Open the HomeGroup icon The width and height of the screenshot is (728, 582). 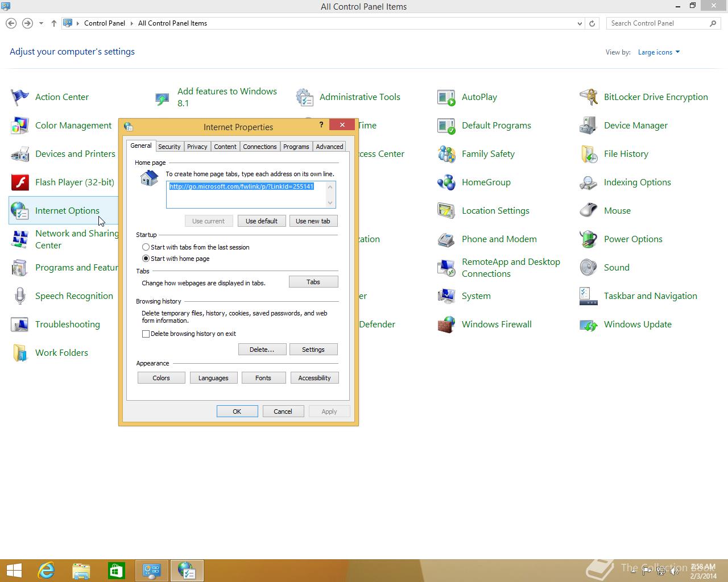point(446,182)
